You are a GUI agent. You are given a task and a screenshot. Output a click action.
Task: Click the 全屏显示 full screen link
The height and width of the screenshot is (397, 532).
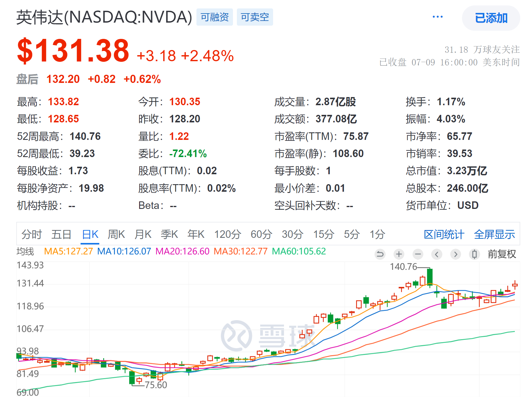[x=495, y=234]
